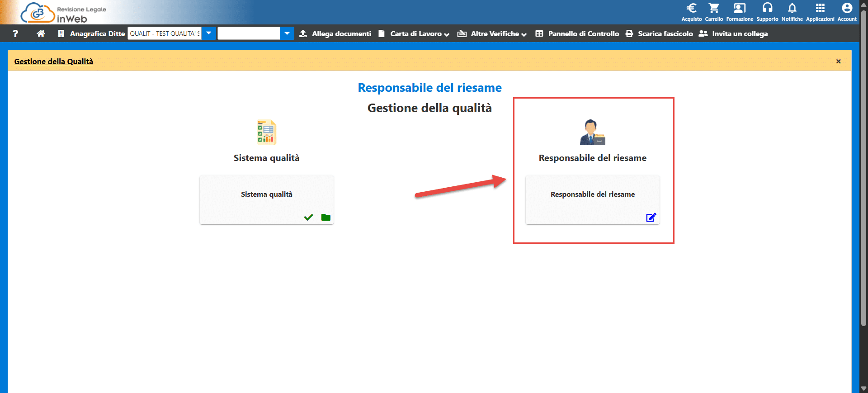Viewport: 868px width, 393px height.
Task: Click the Altre Verifiche folder icon
Action: click(x=462, y=33)
